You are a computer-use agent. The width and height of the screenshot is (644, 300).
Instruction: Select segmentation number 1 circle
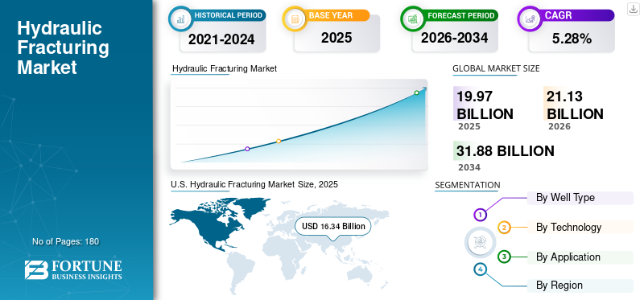point(480,214)
